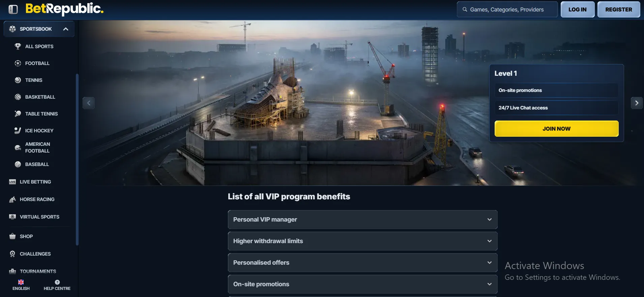Expand the Personalised offers row

363,263
